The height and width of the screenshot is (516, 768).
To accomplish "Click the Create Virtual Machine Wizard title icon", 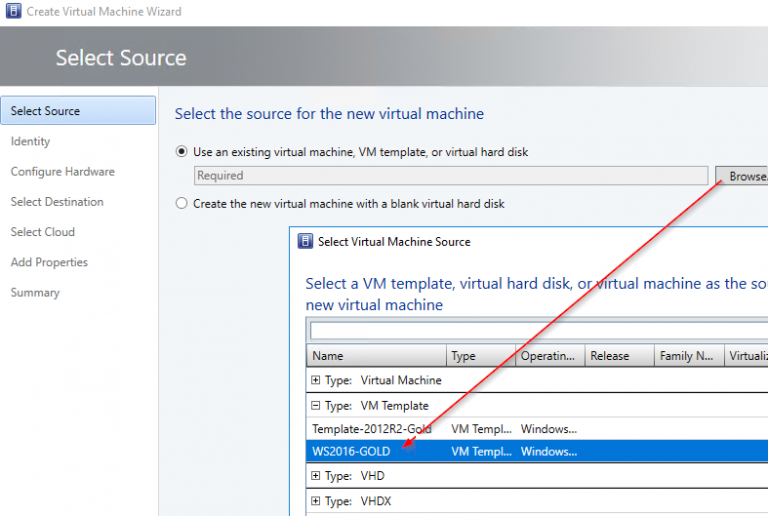I will (x=12, y=11).
